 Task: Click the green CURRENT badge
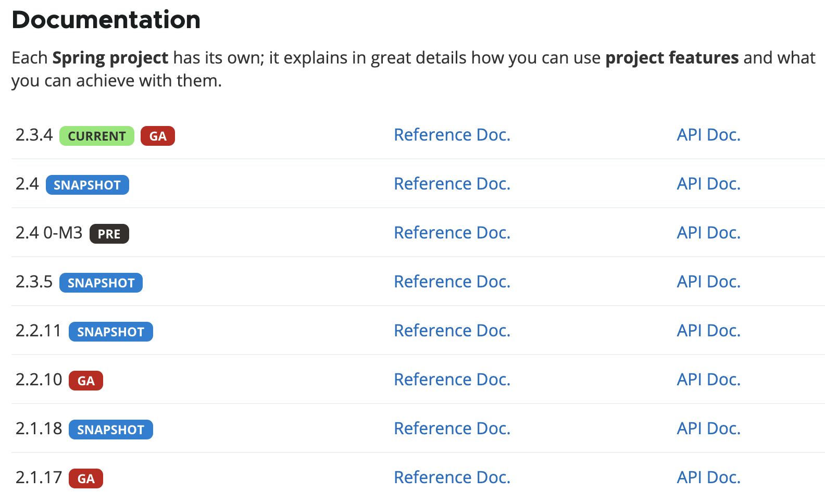[x=96, y=136]
